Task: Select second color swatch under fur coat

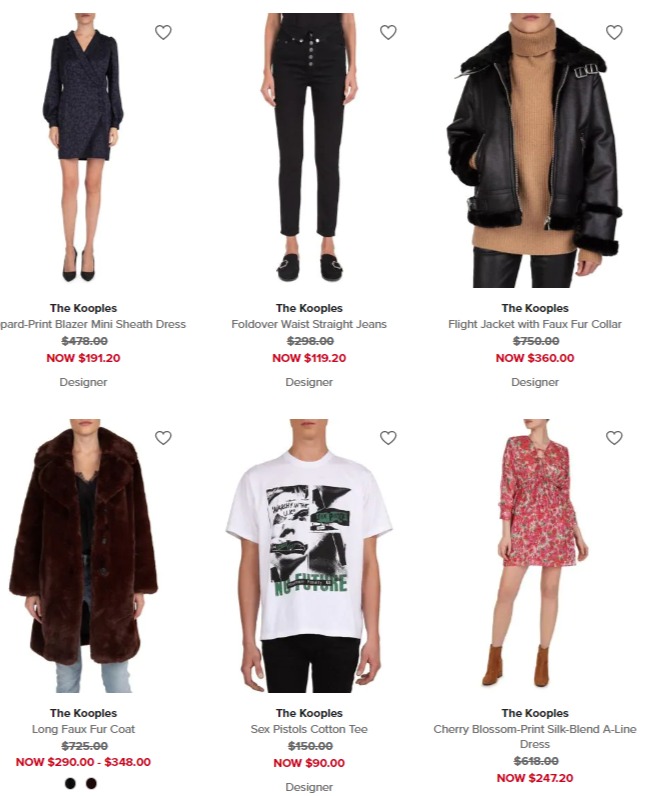Action: click(91, 783)
